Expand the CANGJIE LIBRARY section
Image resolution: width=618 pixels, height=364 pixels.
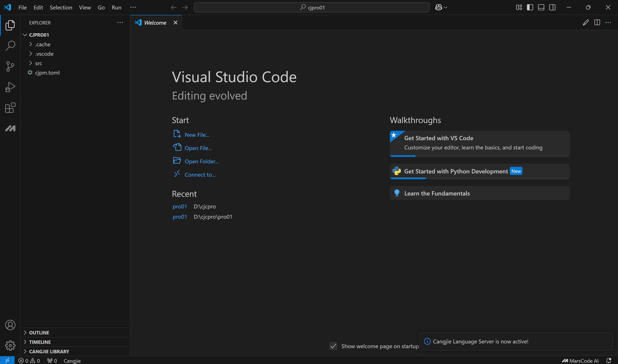(75, 352)
